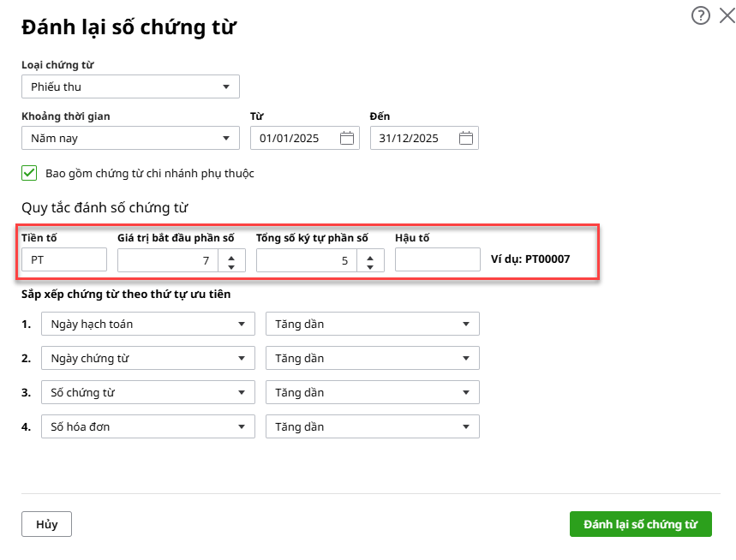Click the Hủy button

pos(46,524)
